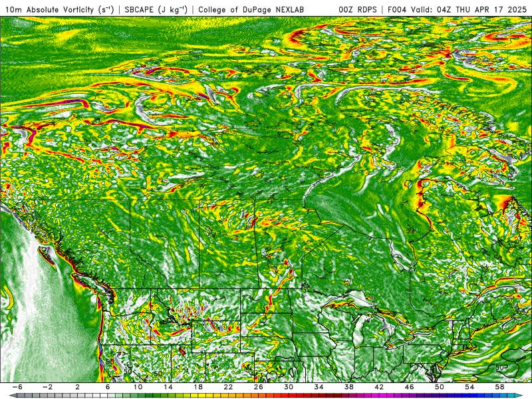Screen dimensions: 532x399
Task: Click the "34" colorbar tick label
Action: point(319,387)
